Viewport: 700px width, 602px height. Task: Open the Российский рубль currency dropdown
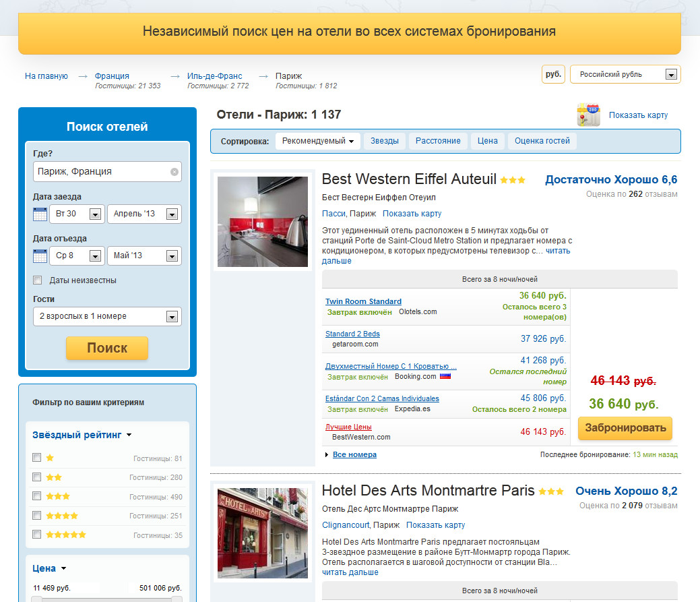pyautogui.click(x=670, y=75)
